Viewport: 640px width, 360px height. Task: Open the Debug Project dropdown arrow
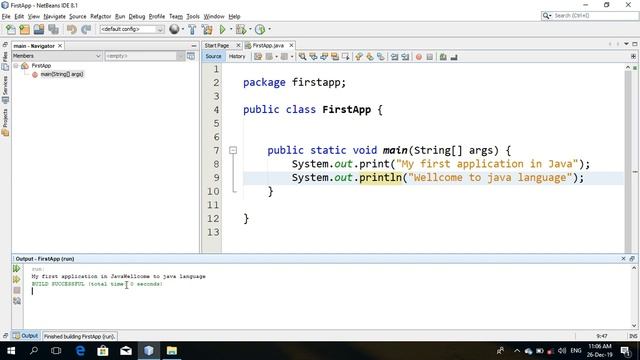[x=250, y=29]
